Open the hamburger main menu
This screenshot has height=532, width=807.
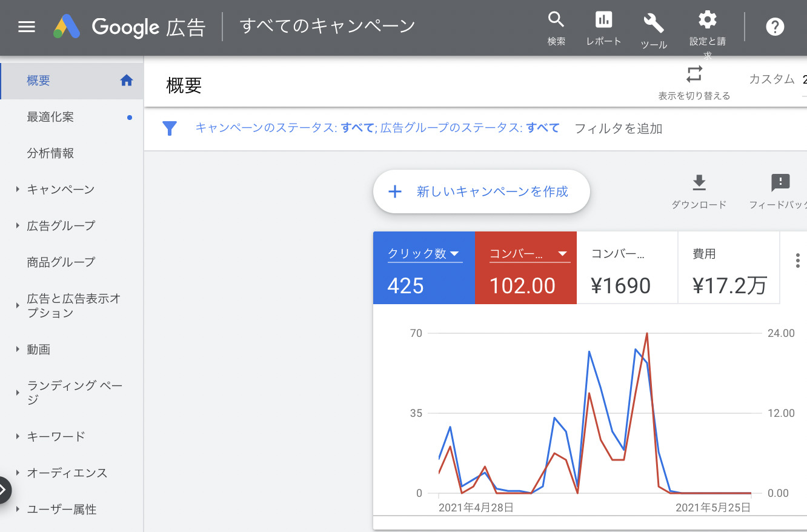coord(27,27)
